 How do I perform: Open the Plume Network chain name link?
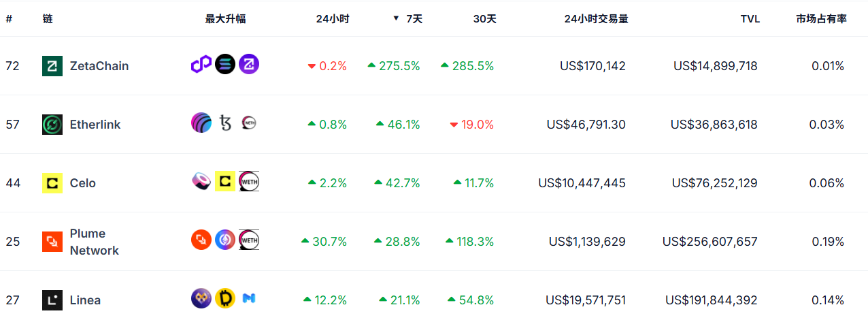point(94,242)
